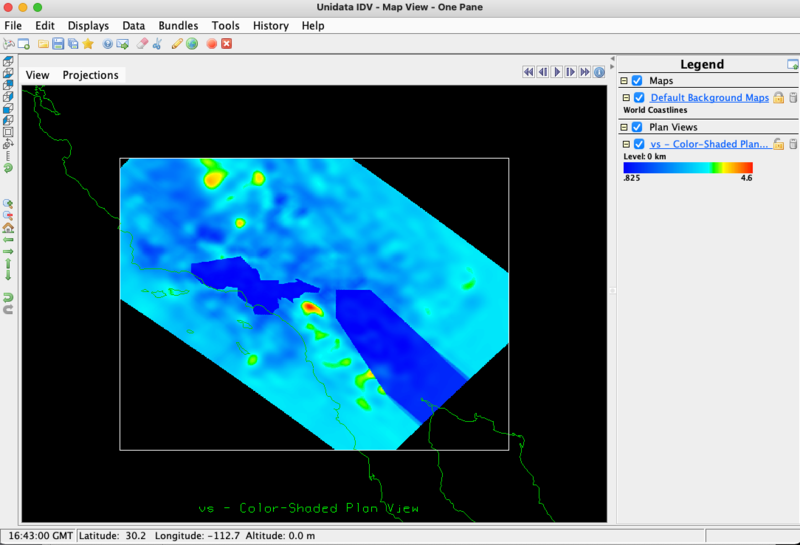Open Default Background Maps properties link
Screen dimensions: 800x545
pyautogui.click(x=709, y=97)
